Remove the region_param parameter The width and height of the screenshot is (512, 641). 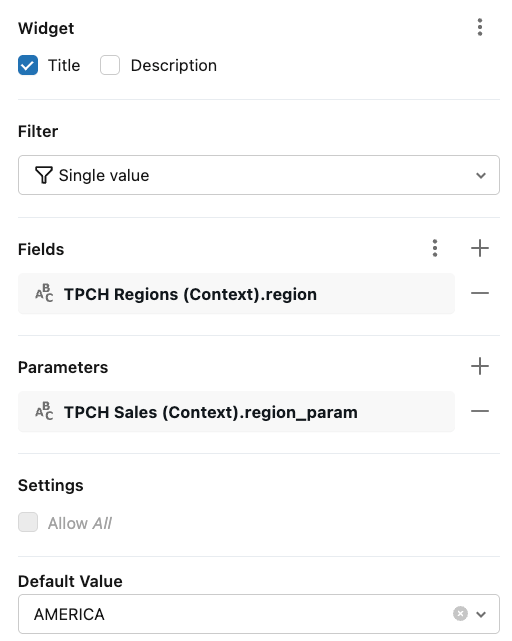[480, 411]
